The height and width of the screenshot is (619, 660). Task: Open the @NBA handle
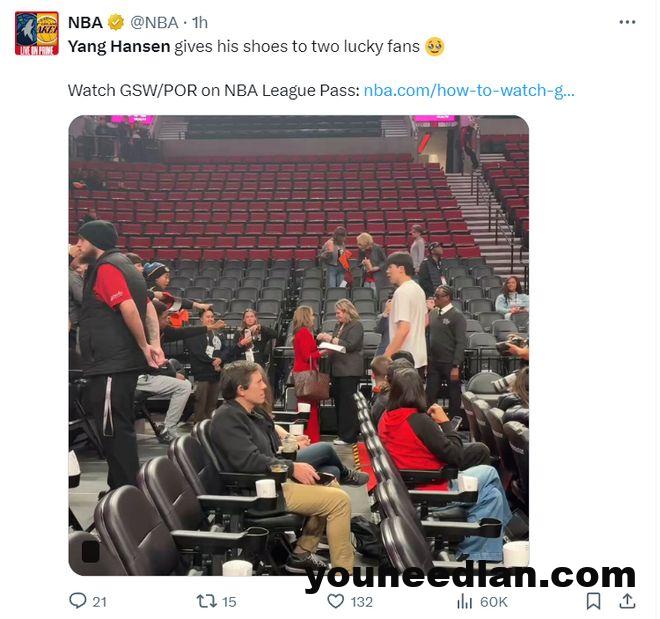pyautogui.click(x=154, y=22)
